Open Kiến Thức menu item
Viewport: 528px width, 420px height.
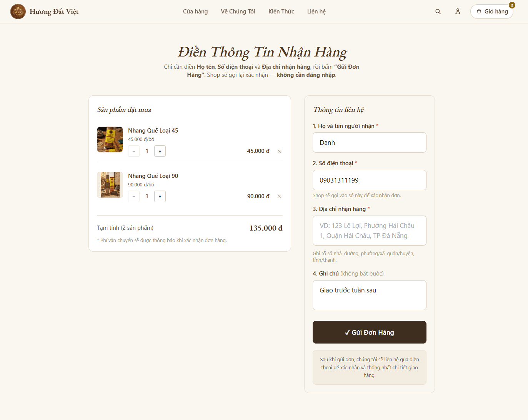(281, 12)
